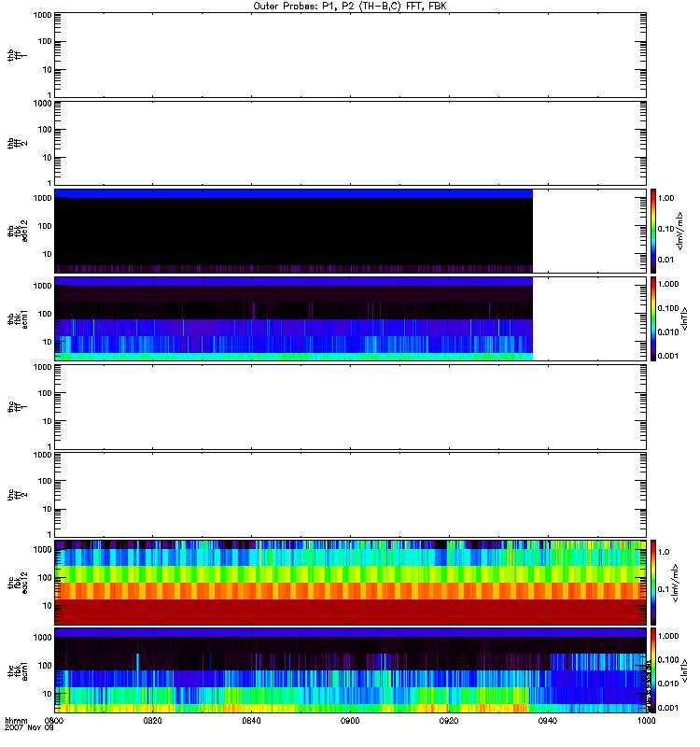This screenshot has width=700, height=747.
Task: Click the '0.01' value on thb ede12 color bar
Action: [665, 260]
